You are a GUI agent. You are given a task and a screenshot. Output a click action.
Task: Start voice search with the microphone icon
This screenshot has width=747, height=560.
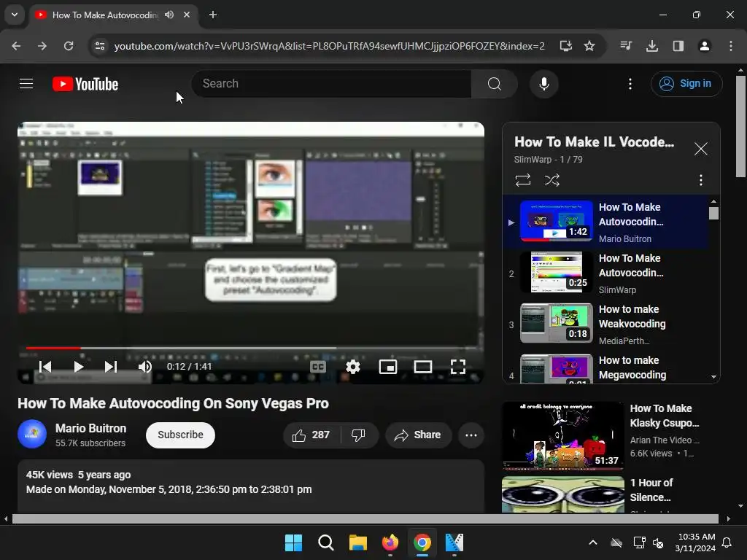point(543,84)
